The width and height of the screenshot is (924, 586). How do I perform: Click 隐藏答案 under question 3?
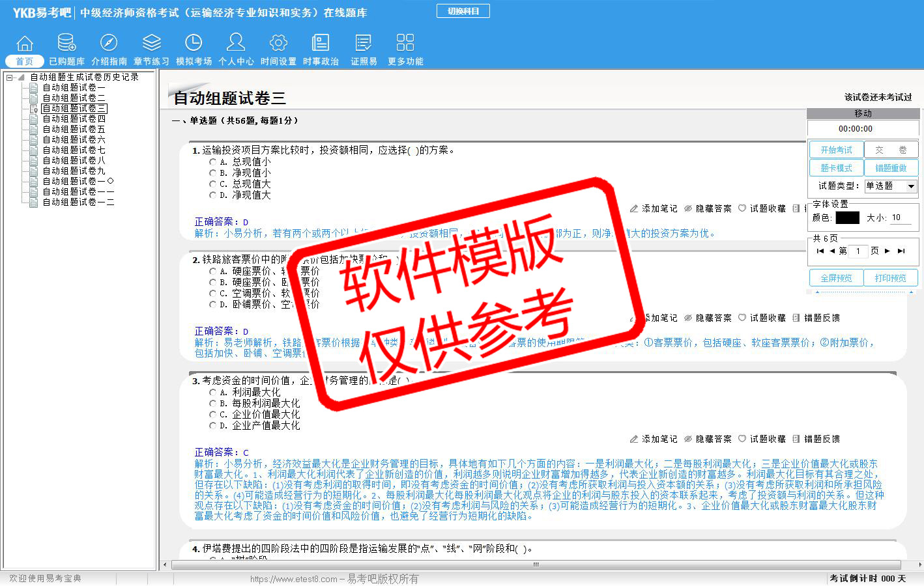click(708, 439)
